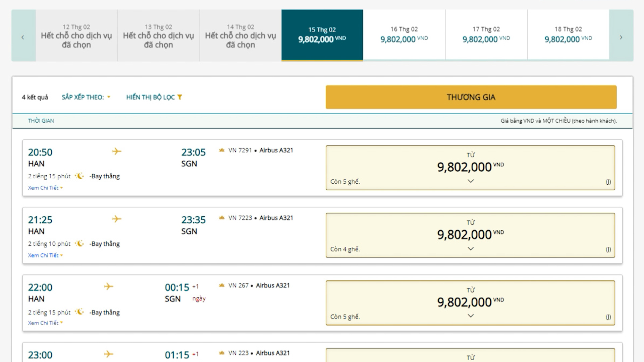Select the 18 Thg 02 date tab

click(568, 35)
